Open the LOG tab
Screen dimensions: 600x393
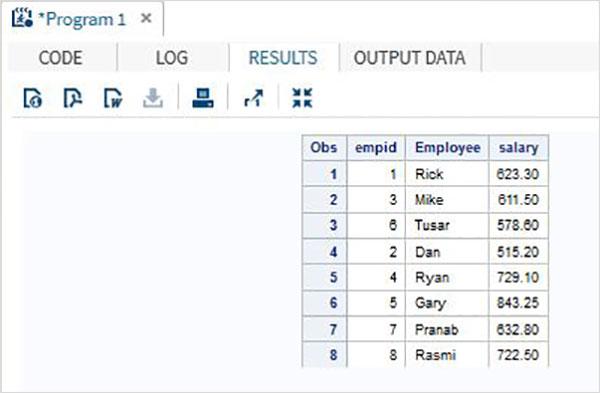[172, 58]
